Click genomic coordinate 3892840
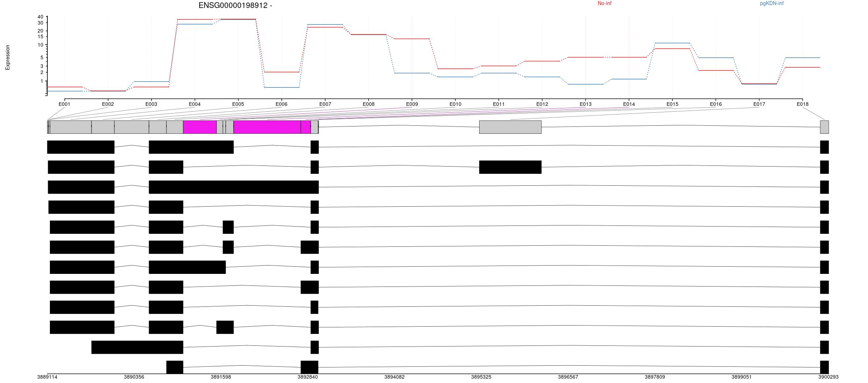The image size is (868, 383). coord(308,377)
